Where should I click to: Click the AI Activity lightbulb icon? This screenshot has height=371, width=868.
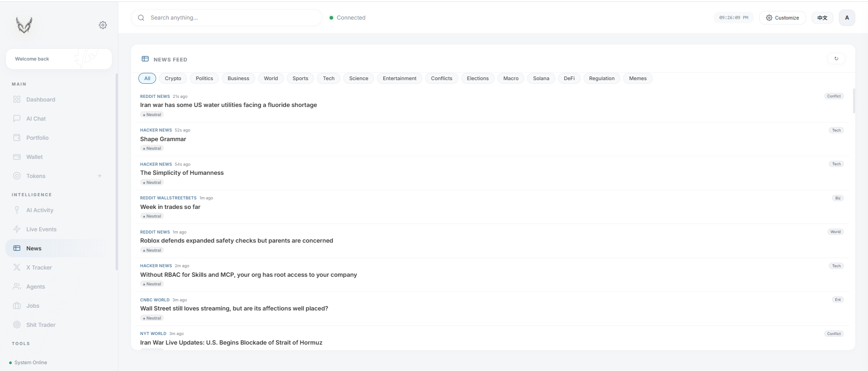[x=17, y=210]
